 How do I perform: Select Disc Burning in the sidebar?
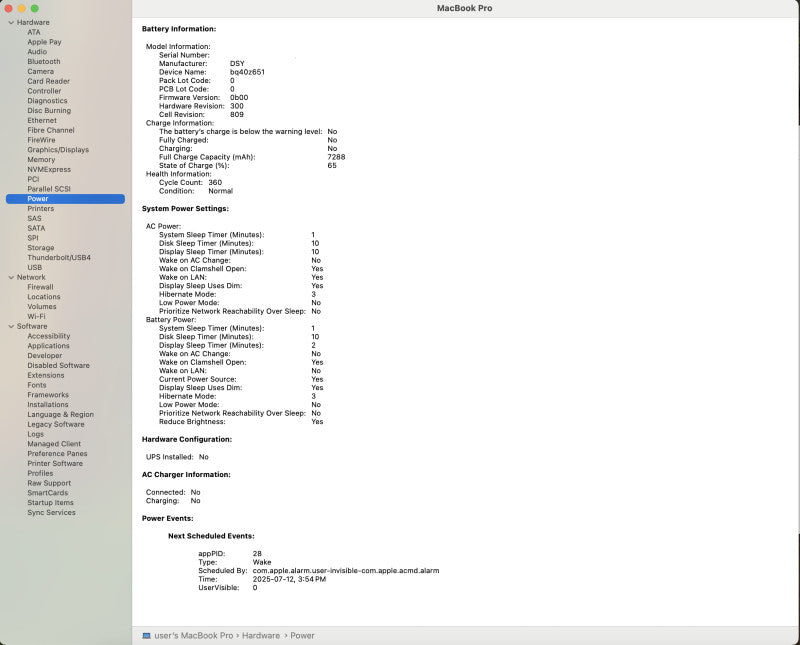[x=49, y=110]
